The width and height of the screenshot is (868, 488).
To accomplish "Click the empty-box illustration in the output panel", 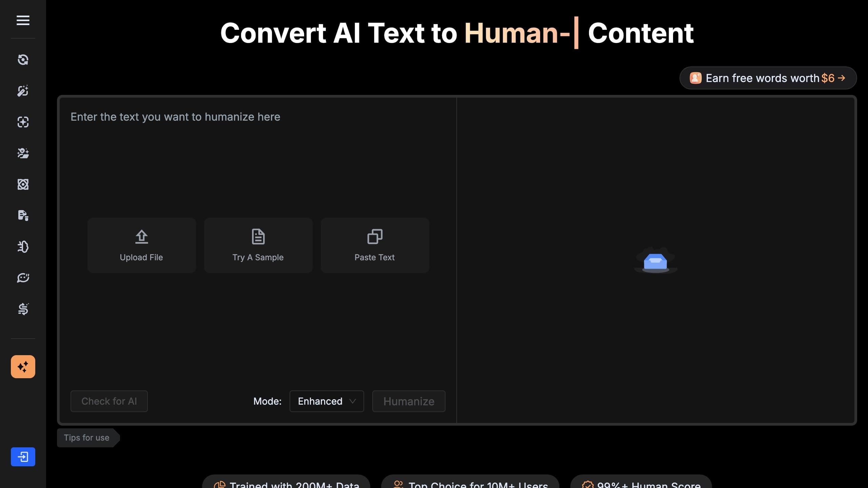I will pyautogui.click(x=656, y=260).
